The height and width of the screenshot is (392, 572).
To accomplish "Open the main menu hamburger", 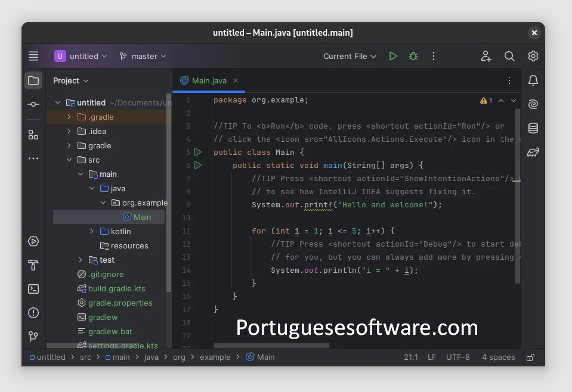I will 33,56.
